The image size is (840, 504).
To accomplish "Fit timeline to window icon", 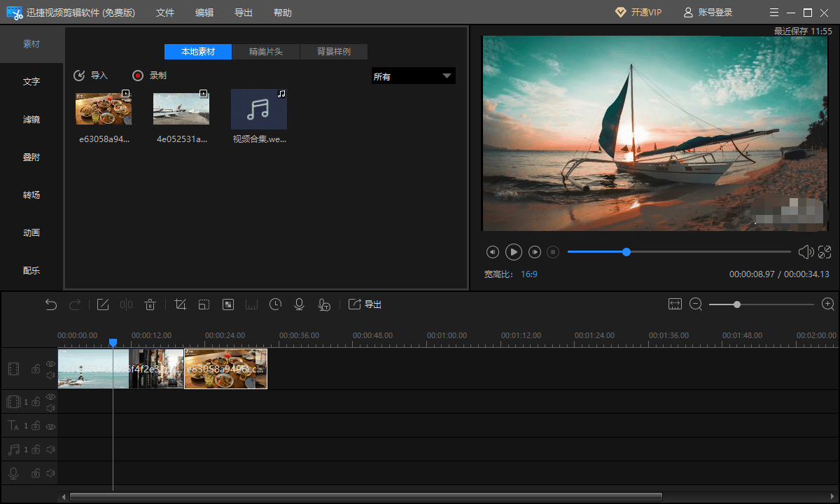I will (675, 304).
